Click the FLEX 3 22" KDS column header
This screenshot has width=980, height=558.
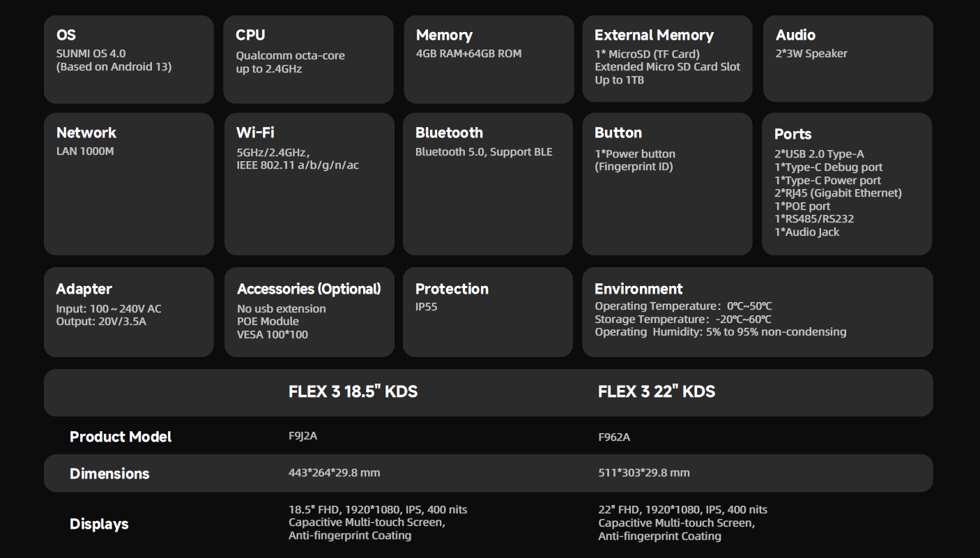(x=656, y=391)
